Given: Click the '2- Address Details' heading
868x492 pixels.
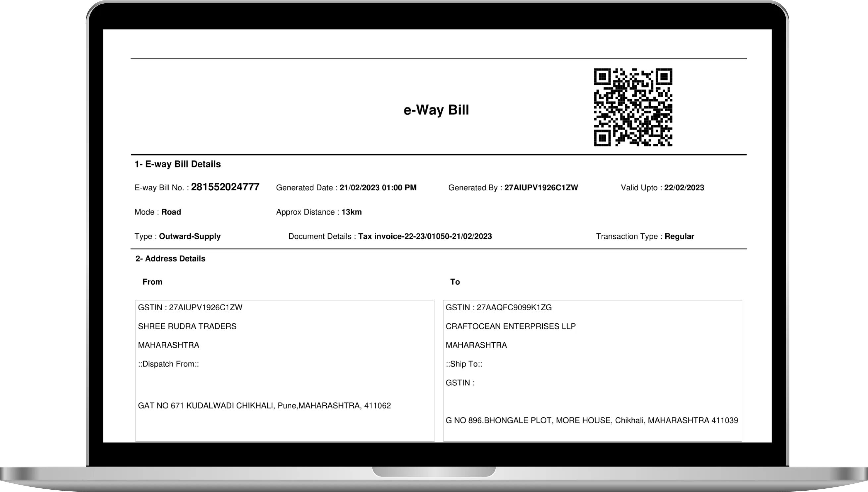Looking at the screenshot, I should [170, 259].
